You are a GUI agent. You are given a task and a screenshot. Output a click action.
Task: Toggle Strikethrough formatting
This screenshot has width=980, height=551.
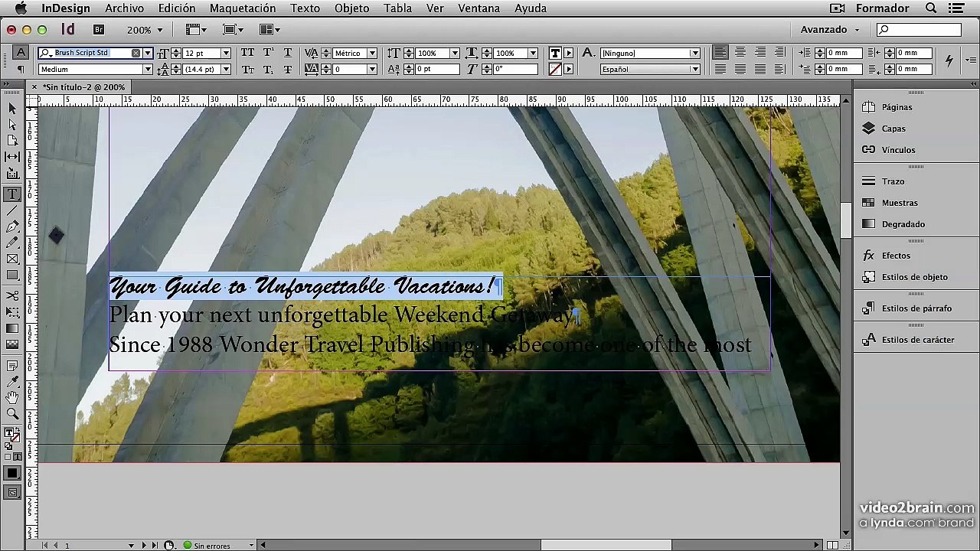click(287, 69)
